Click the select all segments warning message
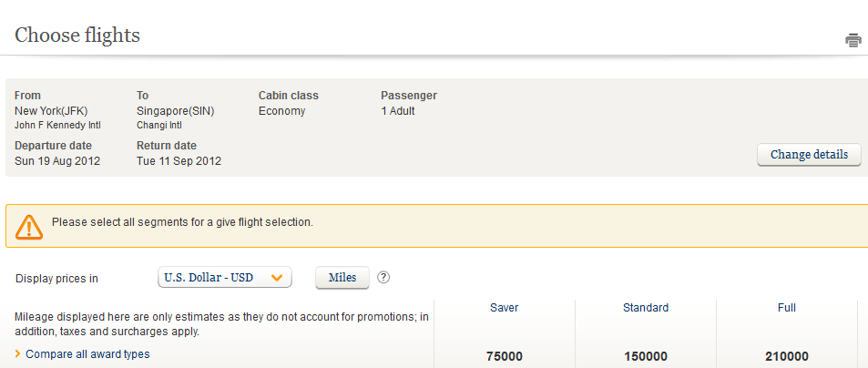 182,221
